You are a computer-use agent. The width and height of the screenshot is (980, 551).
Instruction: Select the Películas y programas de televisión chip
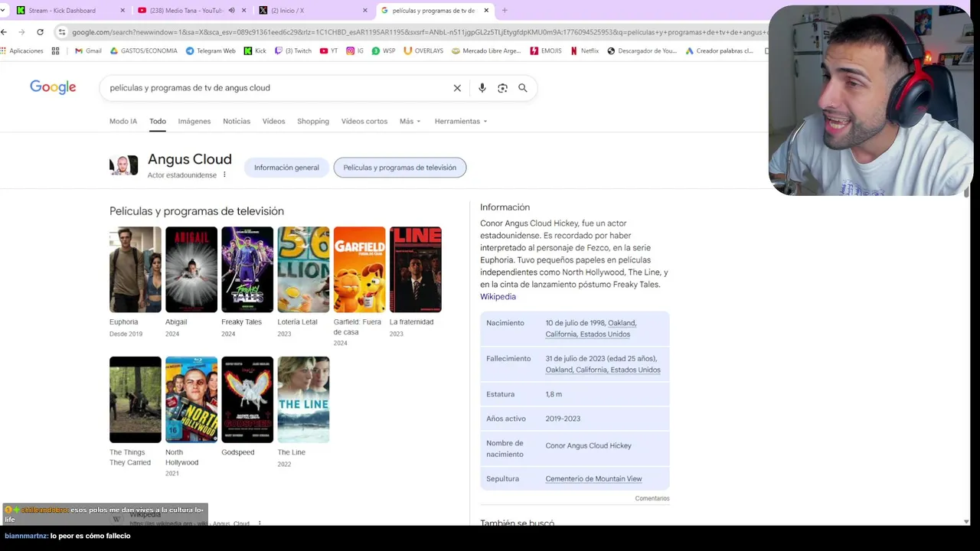click(x=400, y=168)
